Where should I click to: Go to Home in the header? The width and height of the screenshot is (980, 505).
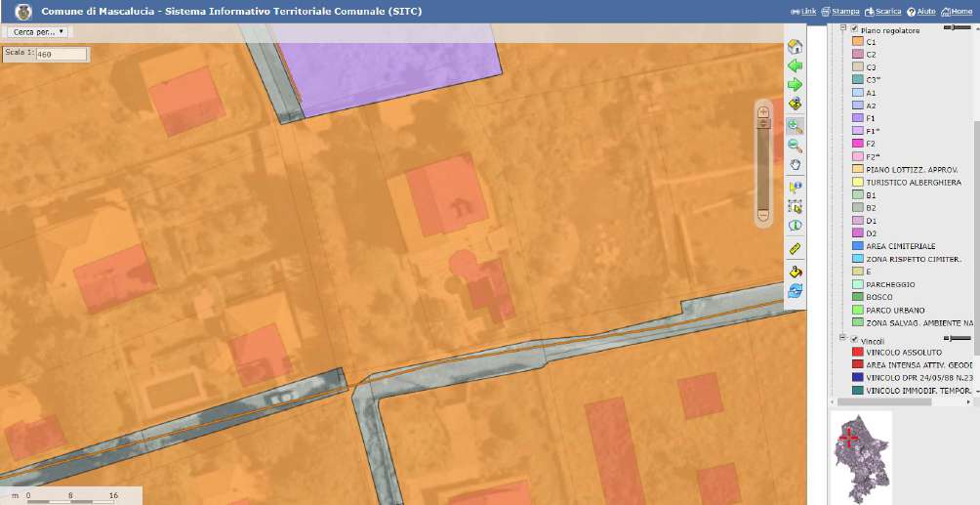tap(960, 11)
